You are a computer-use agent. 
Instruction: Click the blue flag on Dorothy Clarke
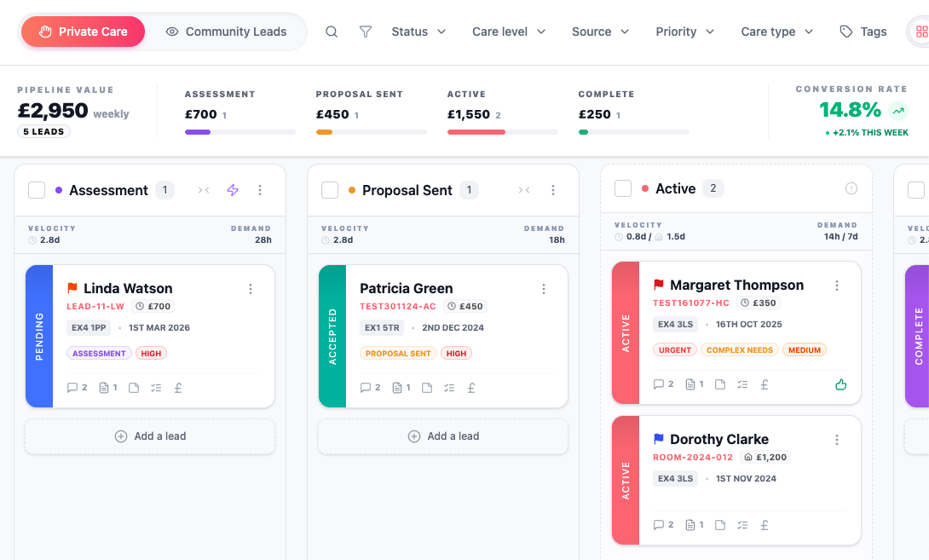[658, 439]
